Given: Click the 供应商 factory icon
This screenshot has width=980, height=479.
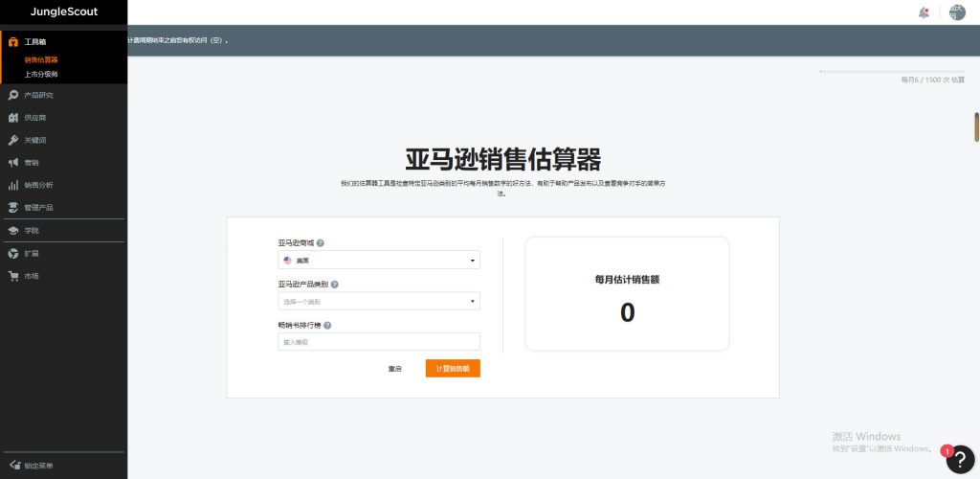Looking at the screenshot, I should tap(13, 118).
